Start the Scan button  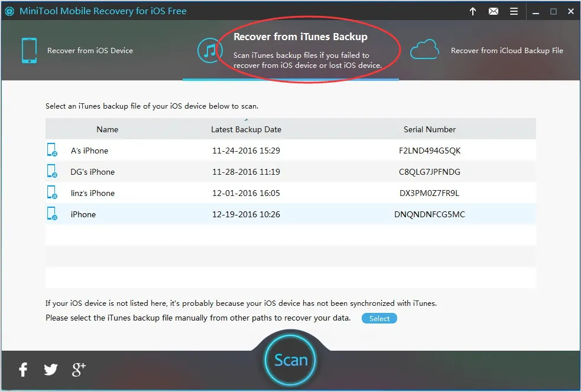291,360
